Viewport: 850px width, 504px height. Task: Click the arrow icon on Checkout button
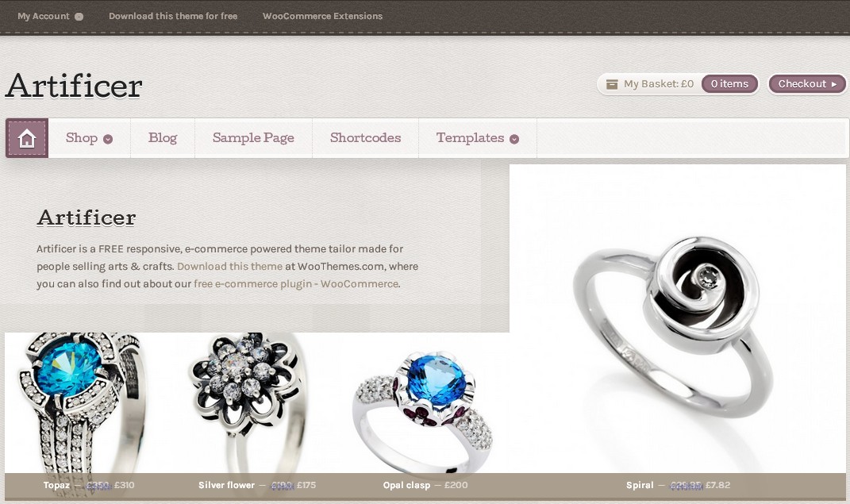(x=834, y=84)
